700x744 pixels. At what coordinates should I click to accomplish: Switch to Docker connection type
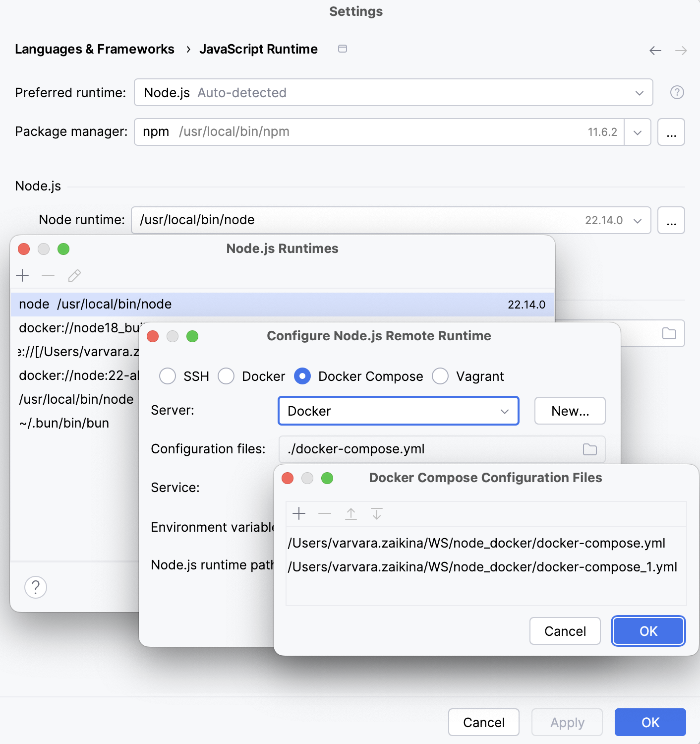click(226, 376)
